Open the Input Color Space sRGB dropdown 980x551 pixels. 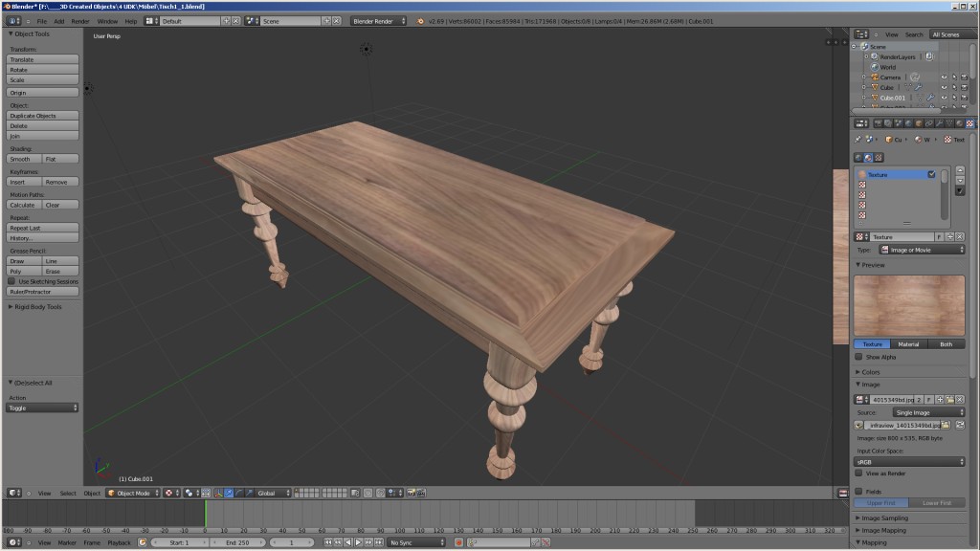(x=910, y=461)
